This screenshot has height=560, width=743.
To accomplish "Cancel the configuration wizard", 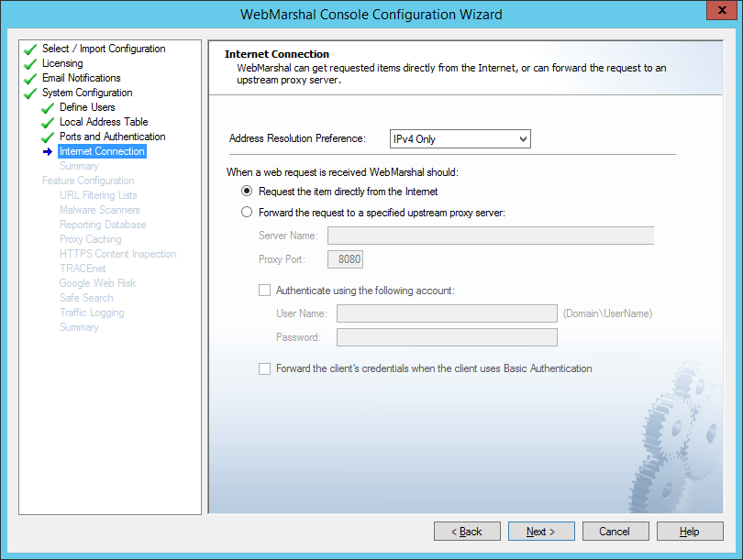I will tap(615, 532).
